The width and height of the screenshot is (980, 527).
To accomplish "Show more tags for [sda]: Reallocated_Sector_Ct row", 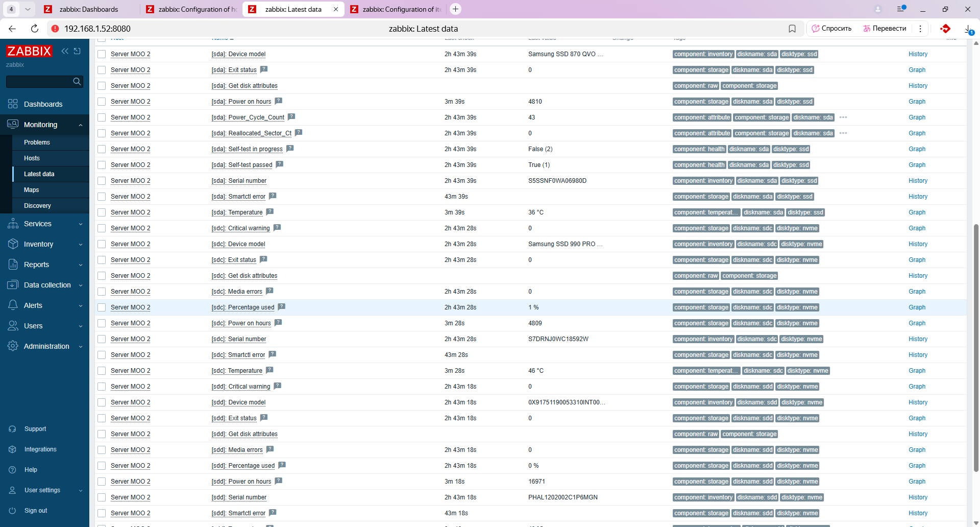I will click(x=843, y=133).
